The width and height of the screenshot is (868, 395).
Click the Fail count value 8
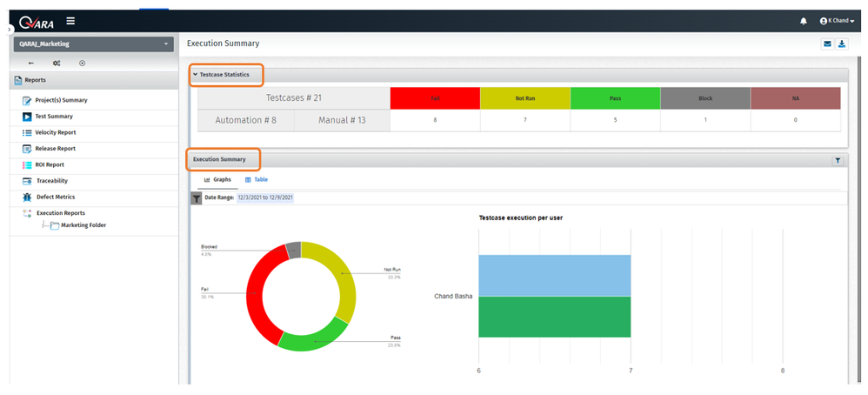[435, 120]
